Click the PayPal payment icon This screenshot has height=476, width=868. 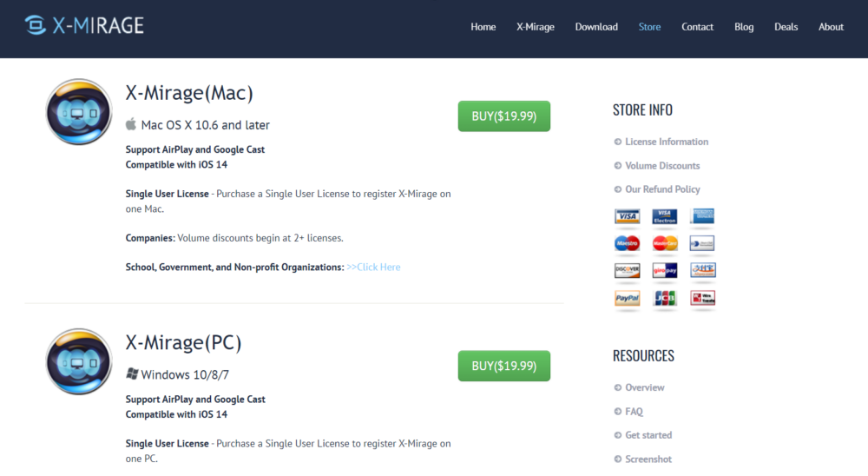(628, 298)
